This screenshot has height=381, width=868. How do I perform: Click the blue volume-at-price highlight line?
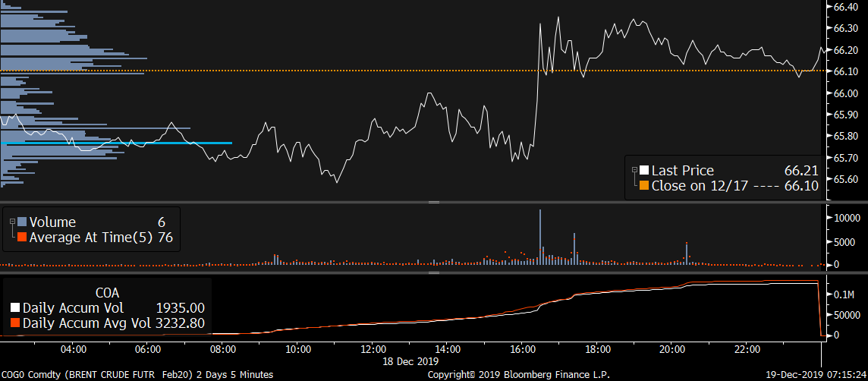click(x=116, y=143)
